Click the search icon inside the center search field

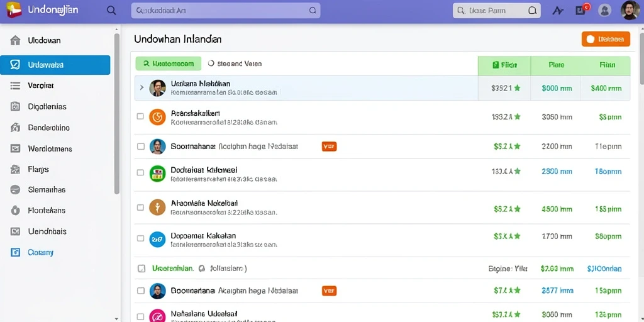pyautogui.click(x=312, y=11)
